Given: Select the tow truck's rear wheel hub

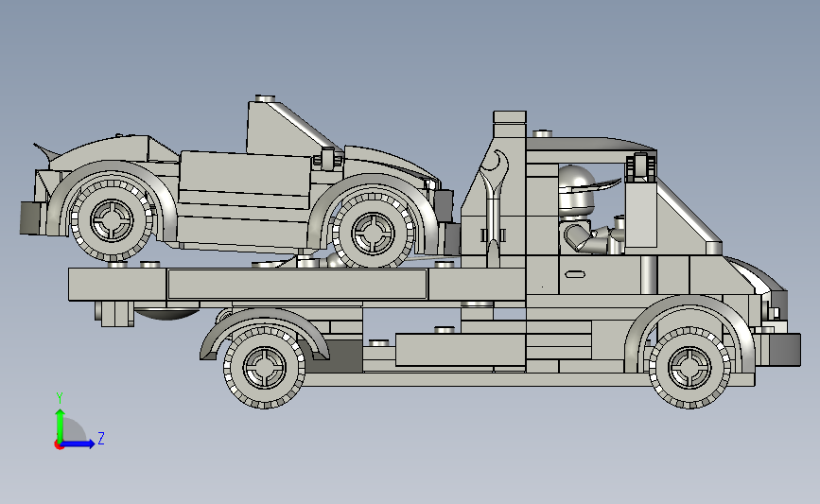Looking at the screenshot, I should coord(265,367).
